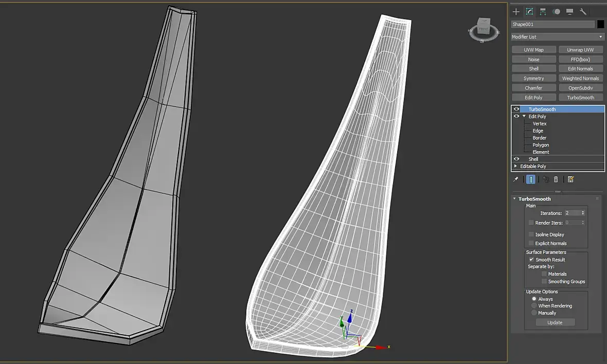Open the Utilities wrench panel tab
The image size is (607, 364).
(x=583, y=12)
